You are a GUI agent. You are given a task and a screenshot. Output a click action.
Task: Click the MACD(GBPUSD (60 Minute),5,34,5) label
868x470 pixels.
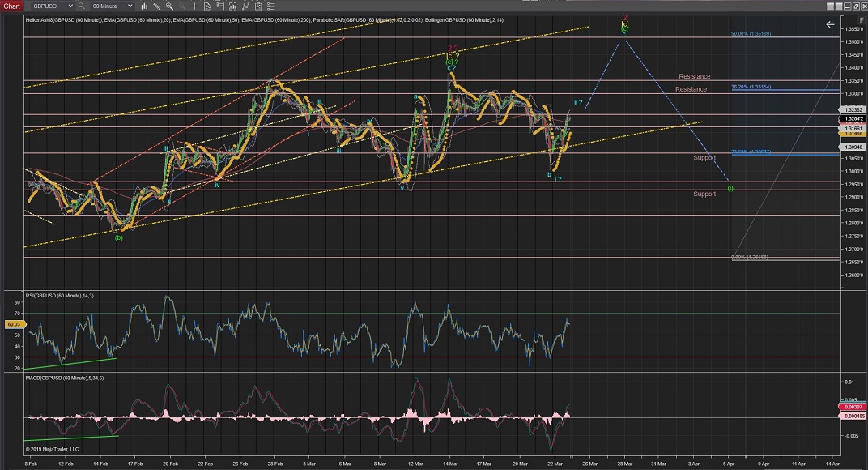[x=64, y=378]
